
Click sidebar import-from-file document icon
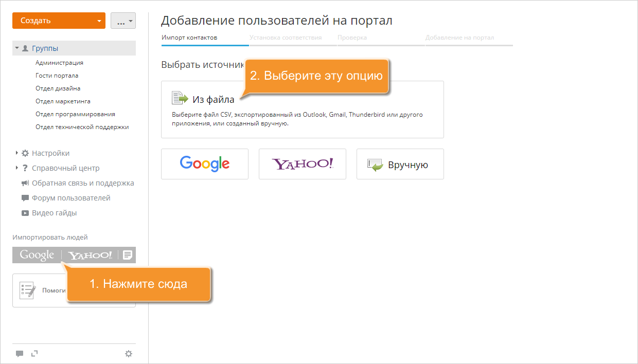[x=127, y=255]
